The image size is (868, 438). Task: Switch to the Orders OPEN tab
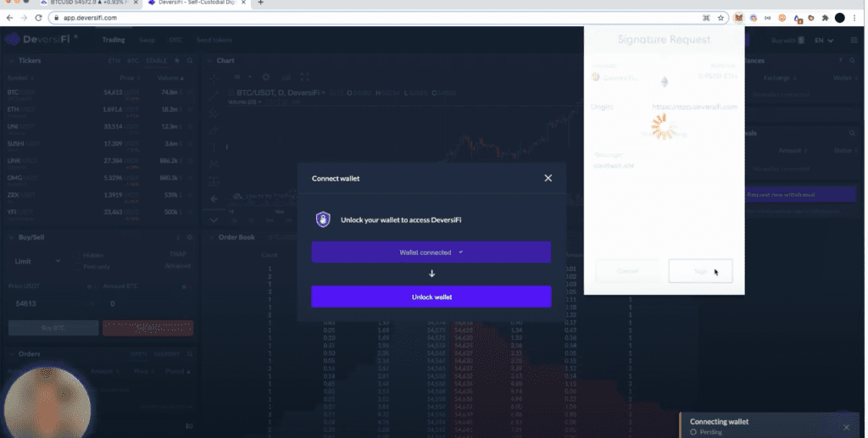(x=138, y=354)
